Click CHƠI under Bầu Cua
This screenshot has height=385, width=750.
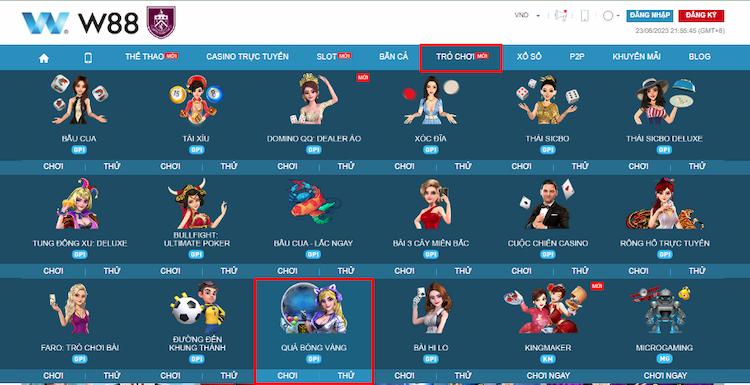coord(53,166)
